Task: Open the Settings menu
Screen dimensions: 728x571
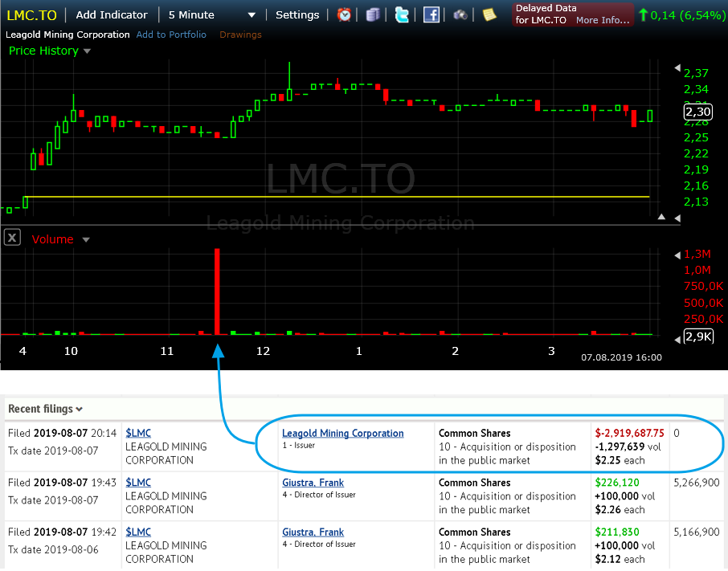Action: click(x=297, y=14)
